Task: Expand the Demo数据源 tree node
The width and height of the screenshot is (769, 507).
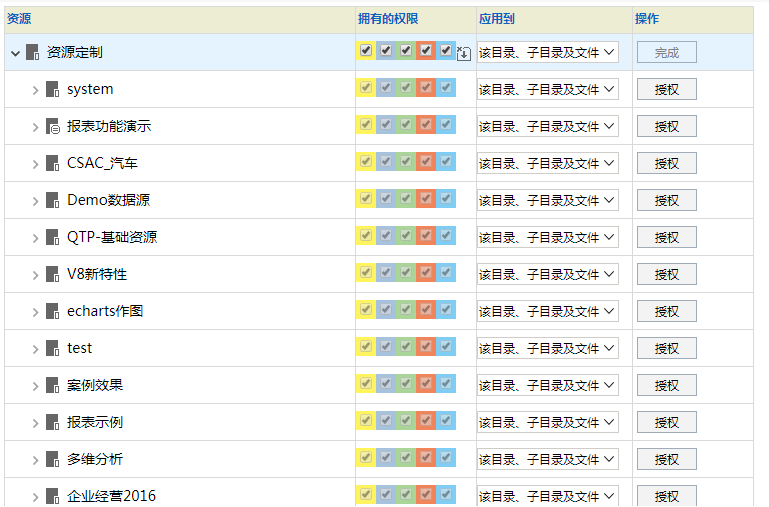Action: coord(35,201)
